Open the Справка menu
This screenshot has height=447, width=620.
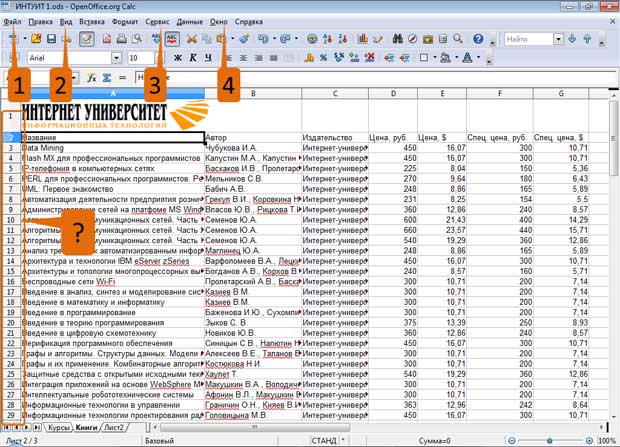click(x=249, y=22)
